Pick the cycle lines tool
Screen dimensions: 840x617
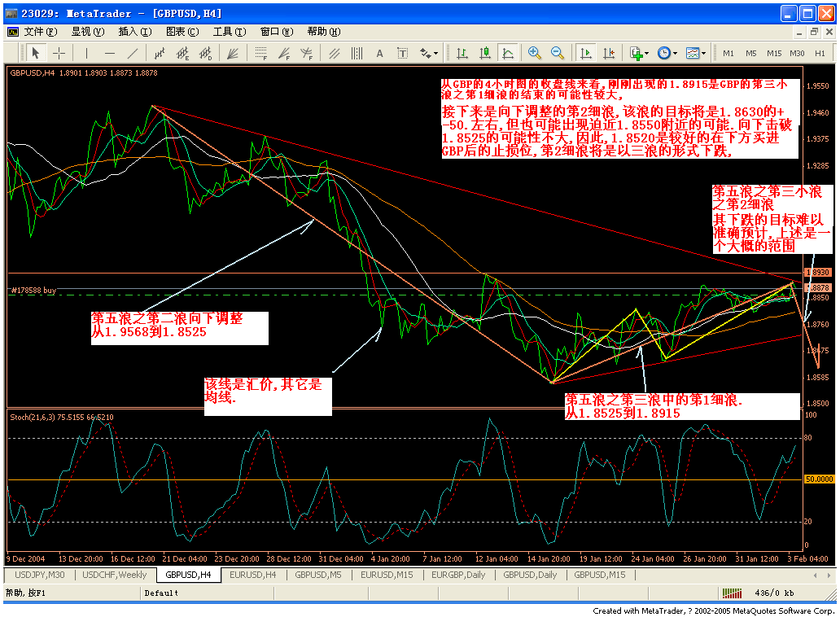click(x=357, y=53)
